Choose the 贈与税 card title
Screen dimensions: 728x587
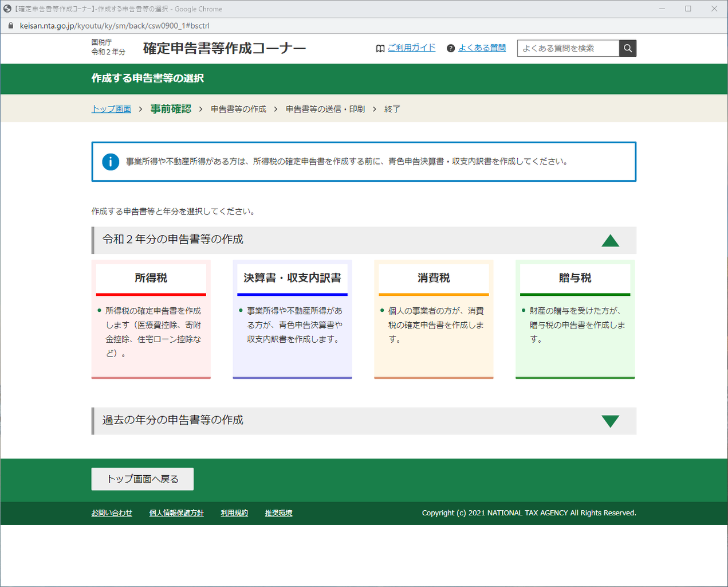pos(575,278)
